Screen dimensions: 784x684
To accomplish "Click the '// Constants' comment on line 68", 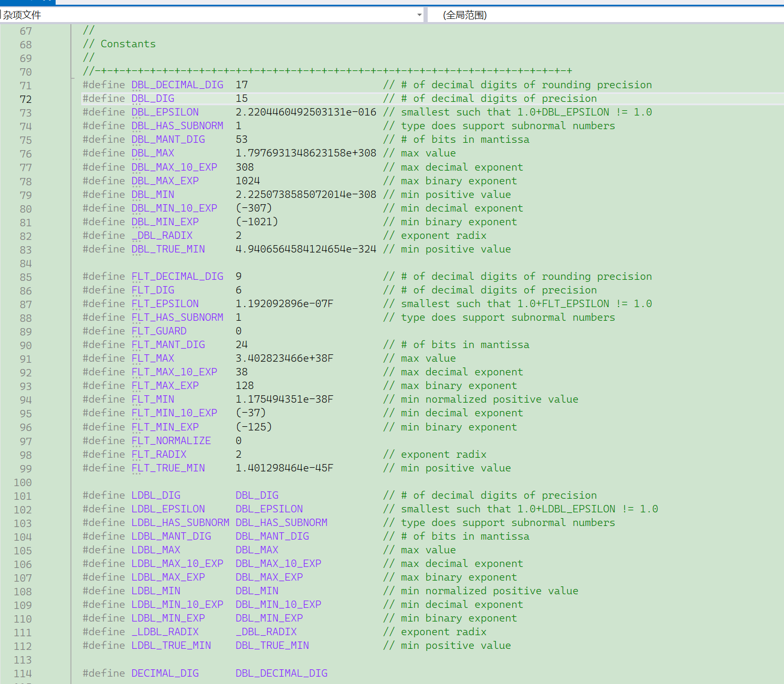I will click(119, 44).
